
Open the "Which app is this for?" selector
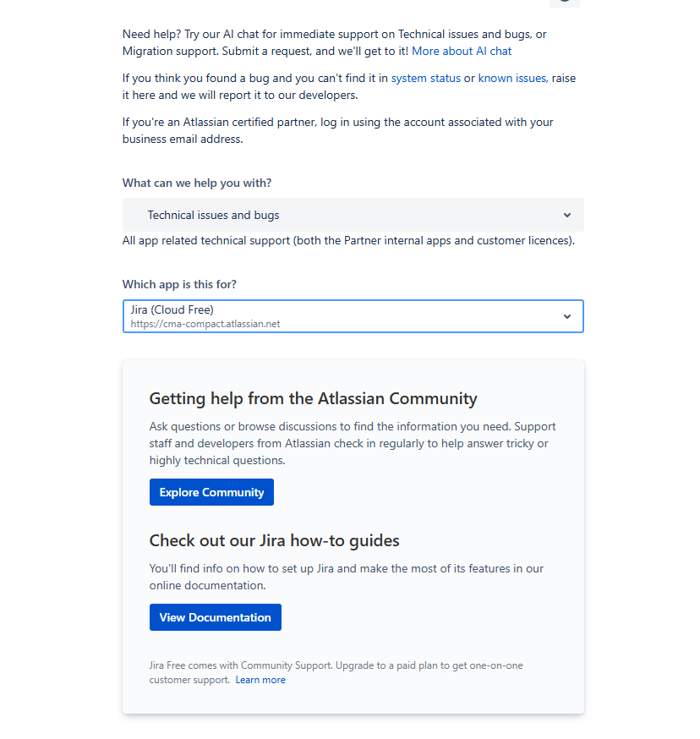coord(353,315)
